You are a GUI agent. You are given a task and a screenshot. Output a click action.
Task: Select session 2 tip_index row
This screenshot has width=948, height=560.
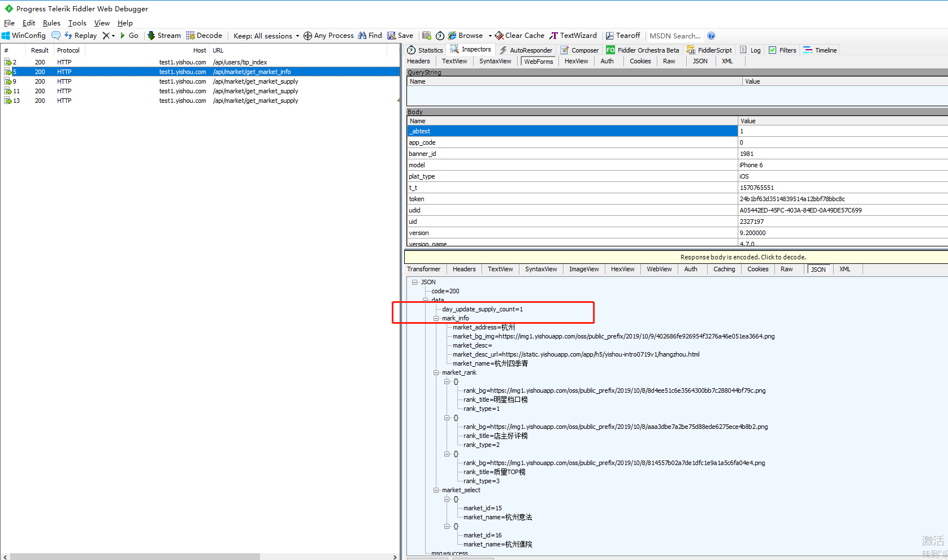(201, 62)
